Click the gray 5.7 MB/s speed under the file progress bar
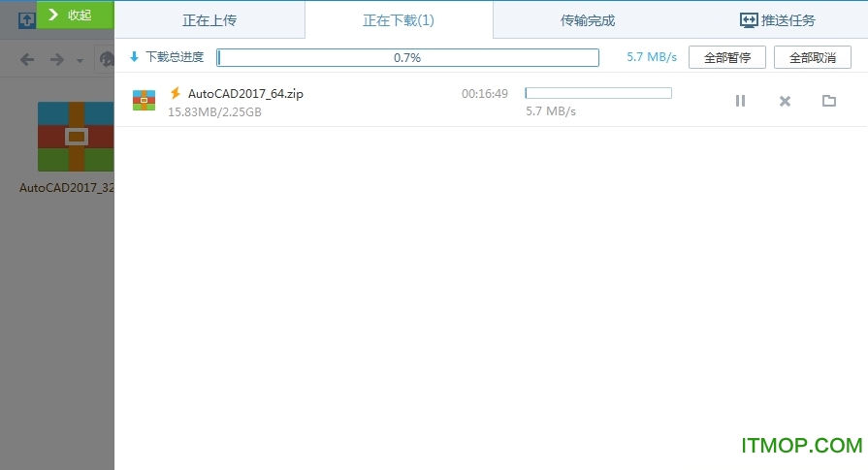The image size is (868, 470). pyautogui.click(x=551, y=111)
